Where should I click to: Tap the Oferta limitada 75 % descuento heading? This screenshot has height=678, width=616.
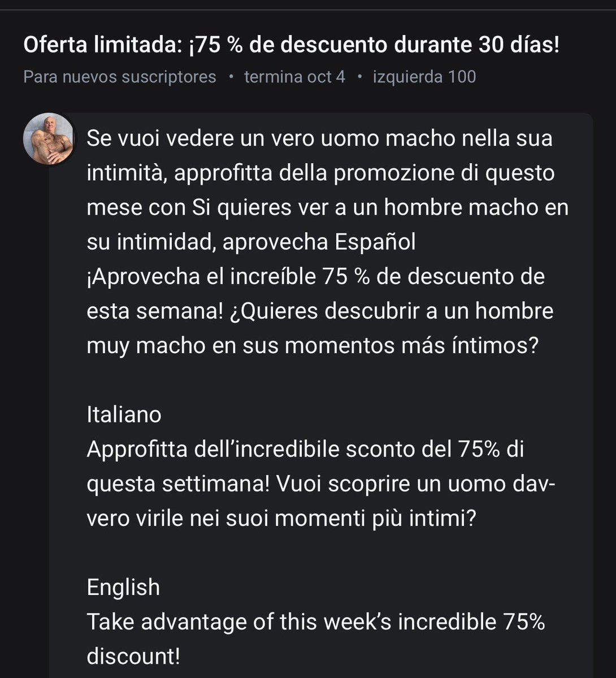[291, 45]
